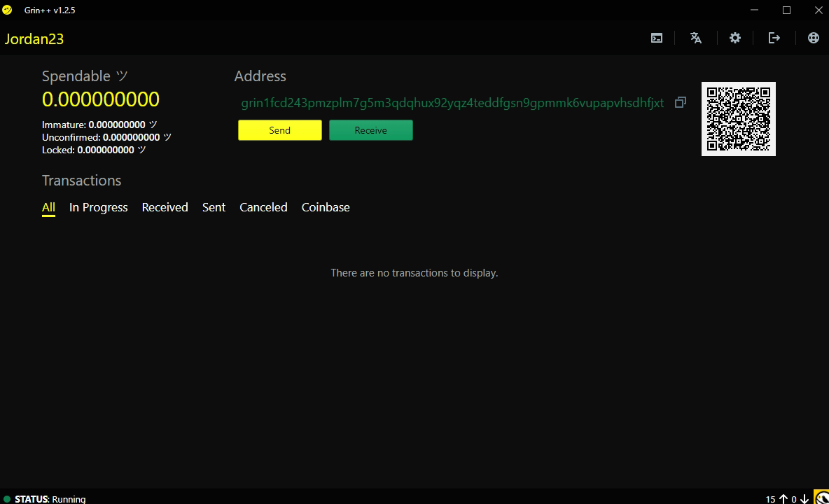
Task: Click the Grin++ smiley app logo
Action: point(7,10)
